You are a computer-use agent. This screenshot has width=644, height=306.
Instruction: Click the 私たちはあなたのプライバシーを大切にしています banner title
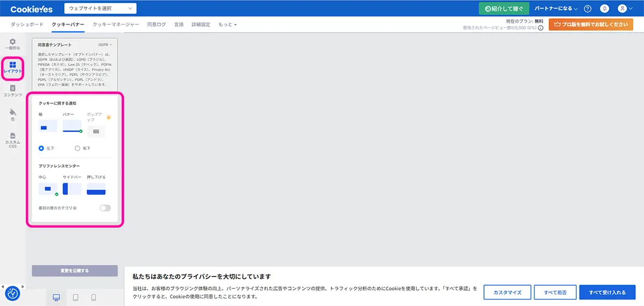coord(201,276)
